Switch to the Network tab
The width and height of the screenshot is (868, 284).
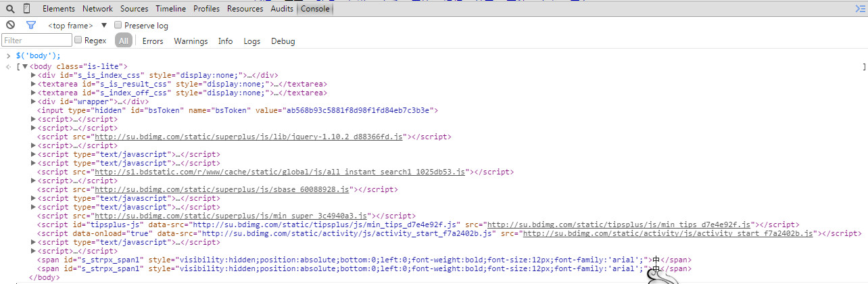coord(98,9)
